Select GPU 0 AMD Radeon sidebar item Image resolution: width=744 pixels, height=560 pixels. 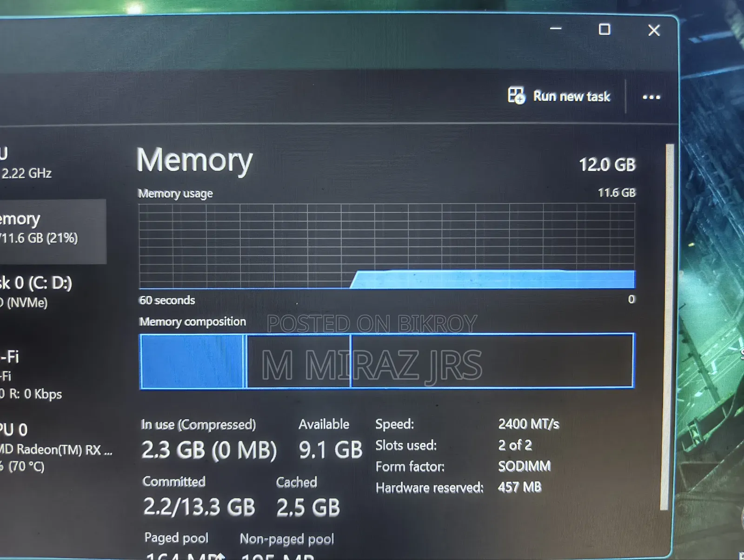click(56, 447)
